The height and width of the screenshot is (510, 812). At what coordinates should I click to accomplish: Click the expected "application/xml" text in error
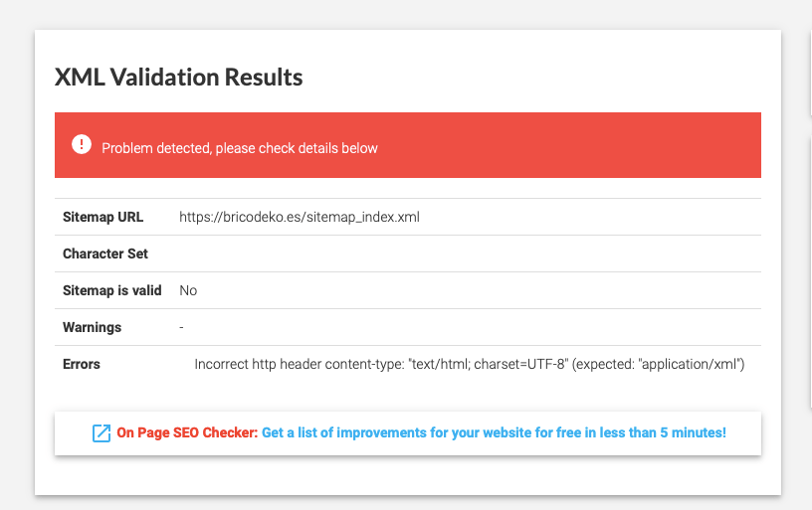[691, 364]
